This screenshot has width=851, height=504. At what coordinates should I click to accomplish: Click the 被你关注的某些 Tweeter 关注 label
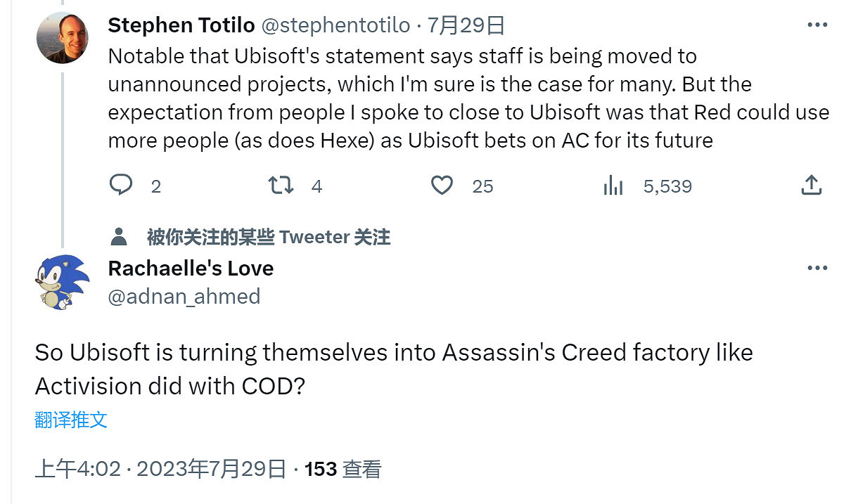coord(268,237)
